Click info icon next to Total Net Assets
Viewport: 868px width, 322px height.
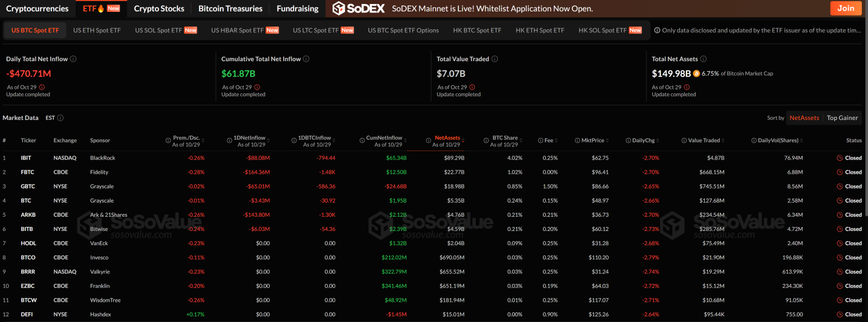point(704,59)
